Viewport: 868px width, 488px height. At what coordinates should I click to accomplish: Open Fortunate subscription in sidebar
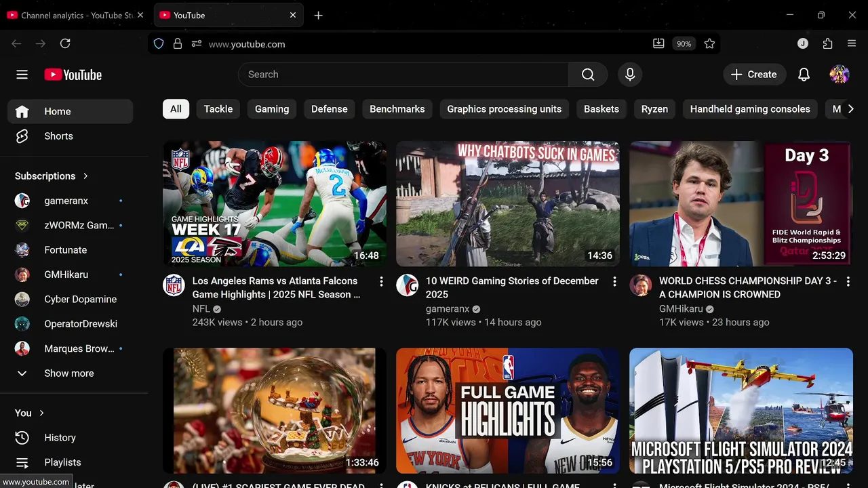70,250
